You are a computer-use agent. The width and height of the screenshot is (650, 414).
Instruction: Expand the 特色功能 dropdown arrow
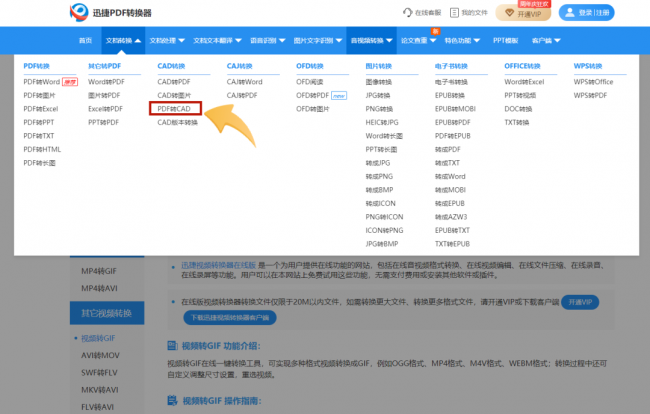476,41
